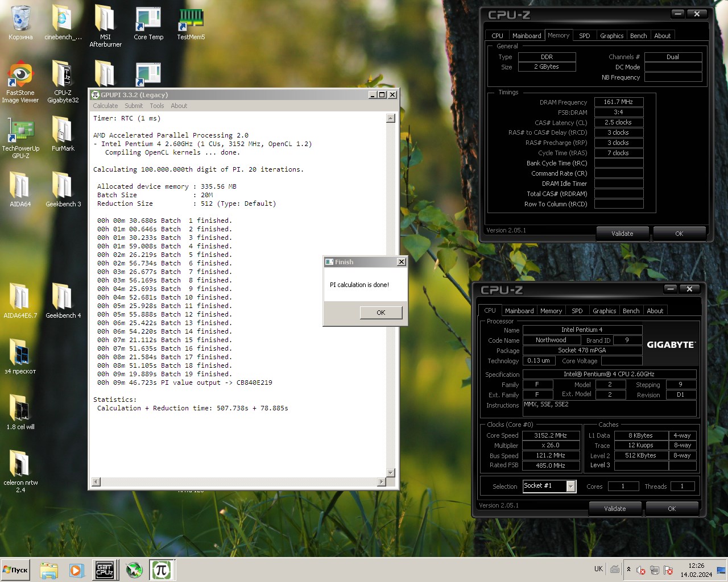Image resolution: width=728 pixels, height=582 pixels.
Task: Select Graphics tab in lower CPU-Z
Action: click(x=605, y=311)
